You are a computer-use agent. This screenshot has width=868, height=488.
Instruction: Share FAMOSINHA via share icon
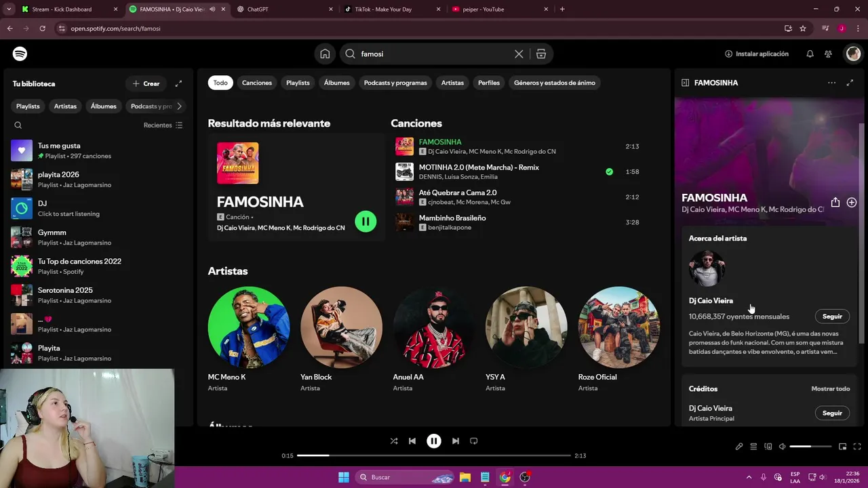pos(835,203)
